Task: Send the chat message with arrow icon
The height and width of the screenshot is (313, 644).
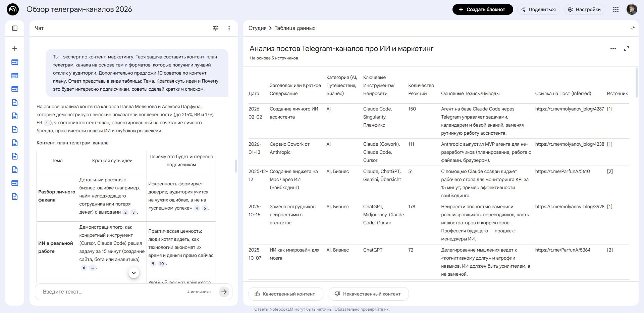Action: 224,292
